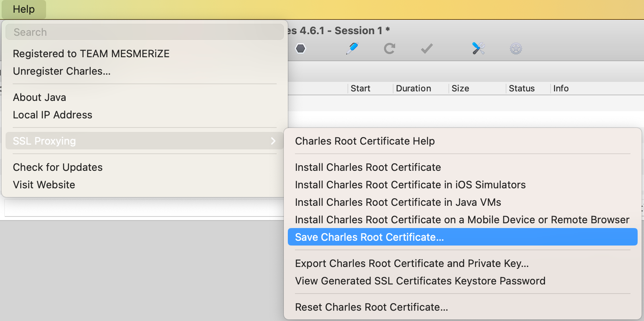
Task: Select Local IP Address menu item
Action: [x=52, y=115]
